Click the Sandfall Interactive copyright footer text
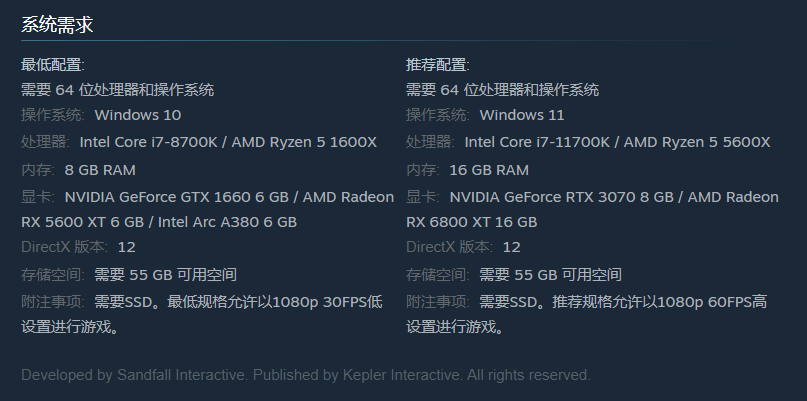The image size is (807, 401). (306, 376)
